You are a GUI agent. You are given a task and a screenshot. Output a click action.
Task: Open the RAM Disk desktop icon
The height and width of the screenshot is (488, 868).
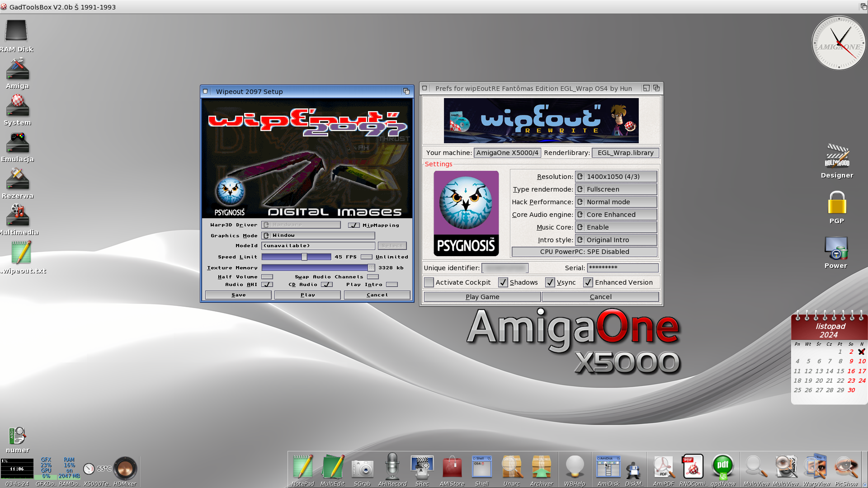(x=16, y=32)
